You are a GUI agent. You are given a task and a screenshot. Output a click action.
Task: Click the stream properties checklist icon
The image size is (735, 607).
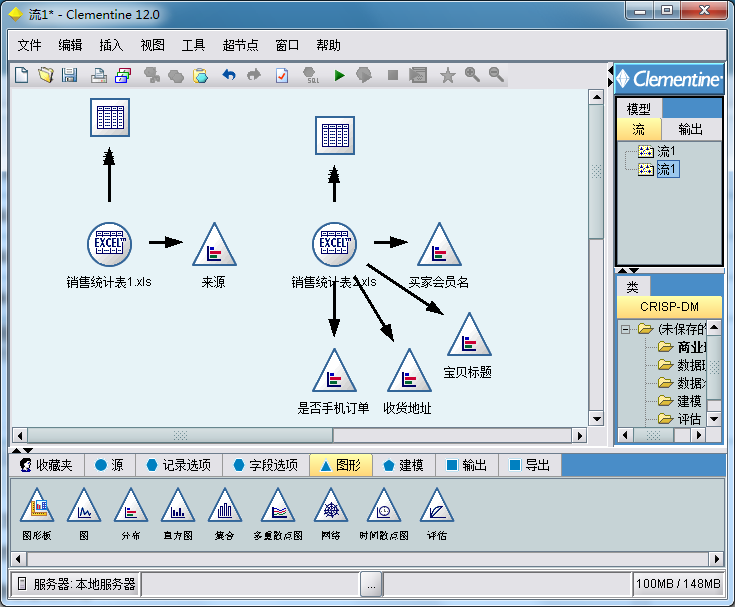pos(282,75)
